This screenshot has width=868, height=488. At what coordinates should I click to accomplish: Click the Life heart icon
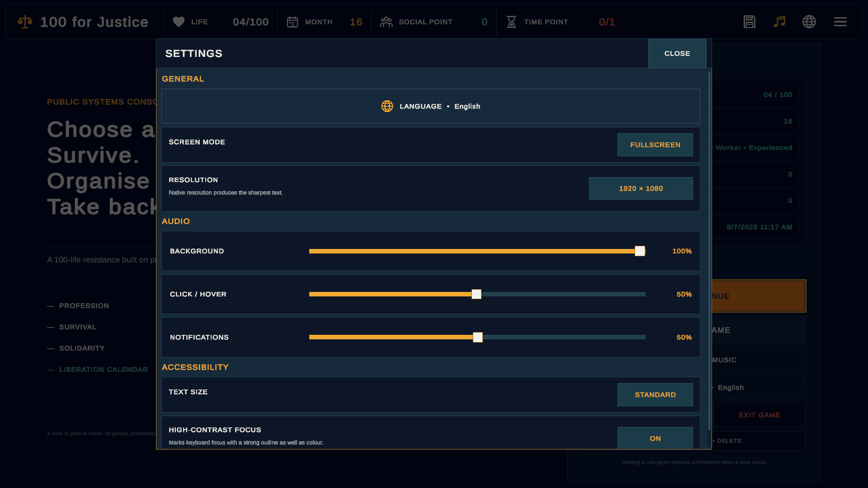coord(179,22)
